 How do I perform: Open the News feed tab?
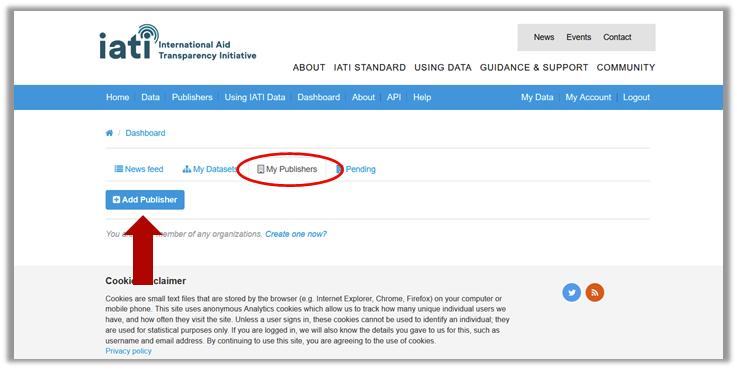[139, 169]
